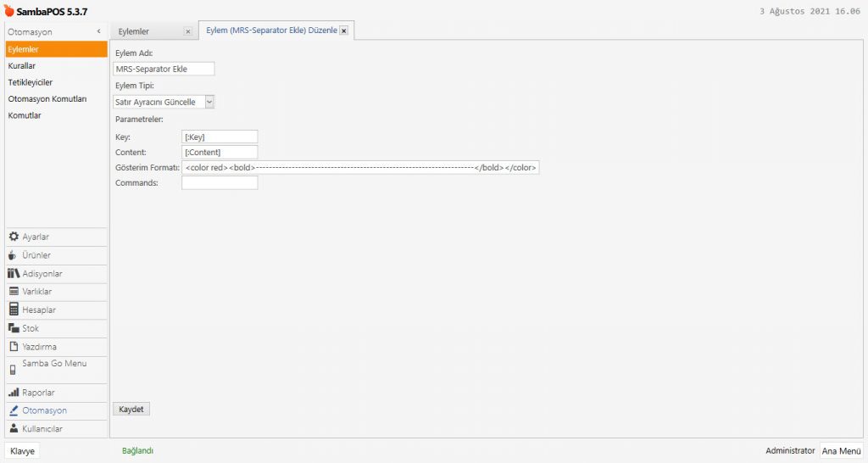Open Ayarlar settings gear icon

point(14,237)
